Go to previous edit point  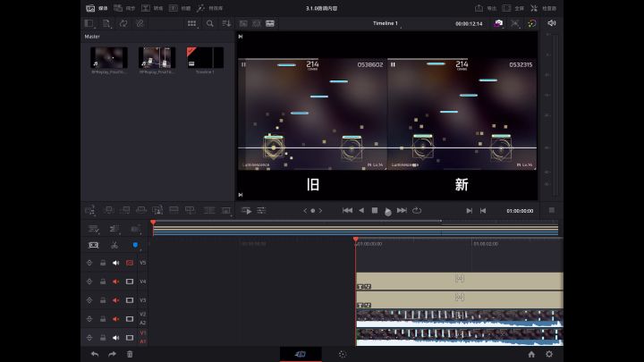(483, 211)
